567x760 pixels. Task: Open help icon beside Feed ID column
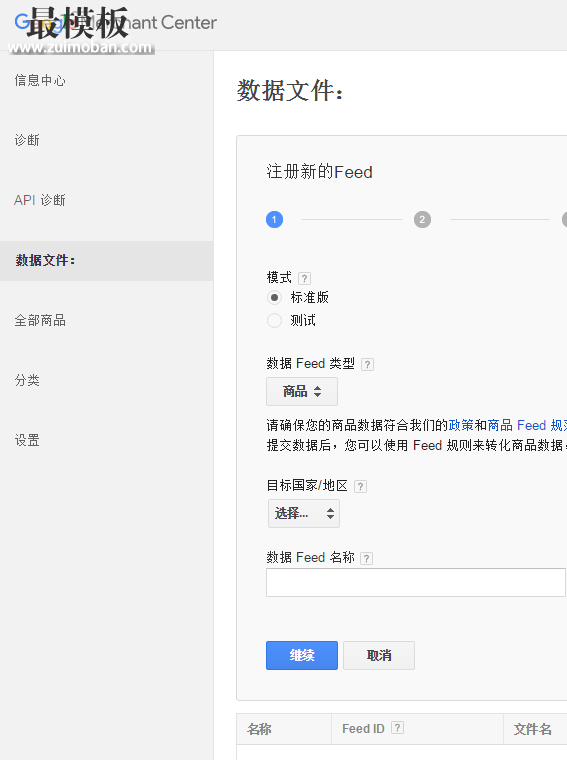[397, 728]
